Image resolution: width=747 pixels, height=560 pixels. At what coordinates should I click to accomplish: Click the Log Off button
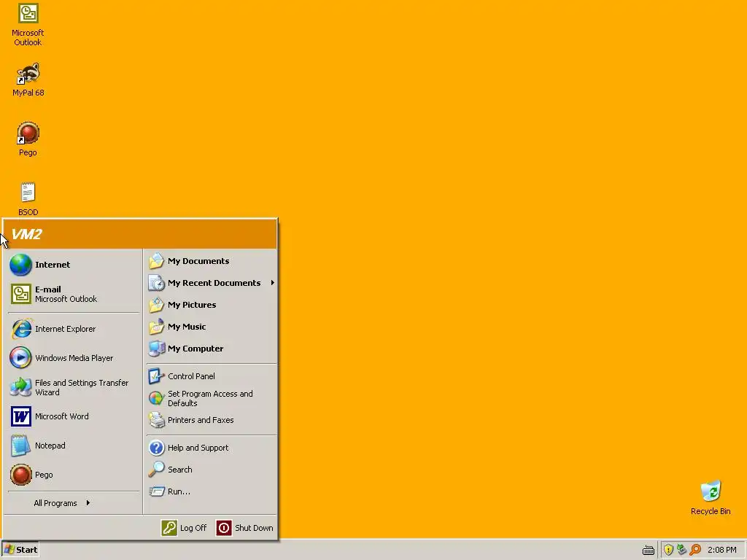[x=184, y=528]
